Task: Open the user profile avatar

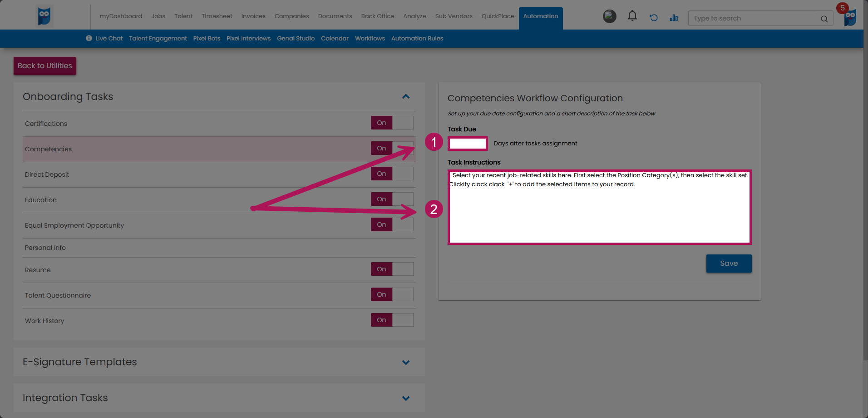Action: tap(609, 16)
